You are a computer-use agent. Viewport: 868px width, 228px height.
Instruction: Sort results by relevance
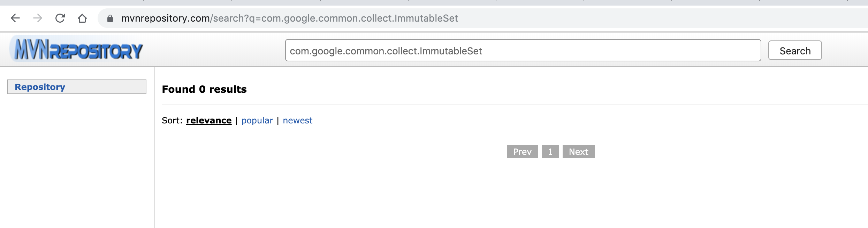tap(209, 121)
